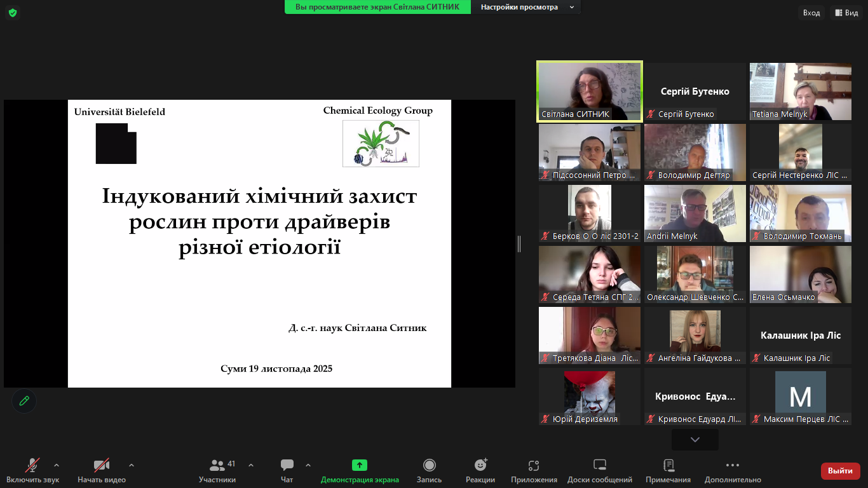This screenshot has width=868, height=488.
Task: Click the green encryption shield icon
Action: pos(13,13)
